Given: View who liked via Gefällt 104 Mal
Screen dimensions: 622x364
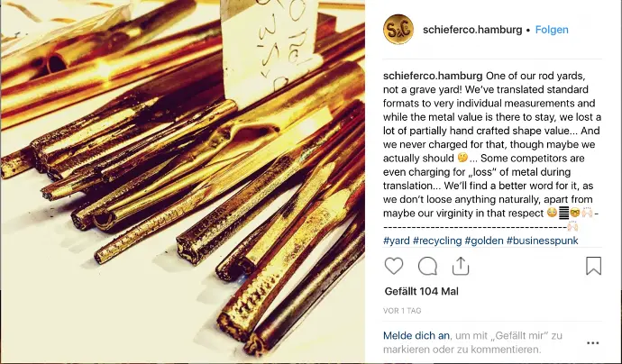Looking at the screenshot, I should pos(421,291).
